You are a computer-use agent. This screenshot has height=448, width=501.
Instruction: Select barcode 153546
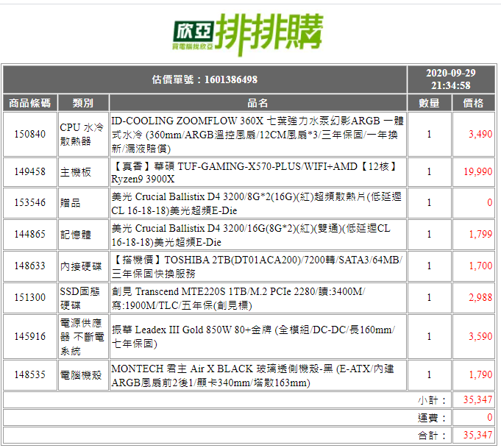(x=30, y=202)
